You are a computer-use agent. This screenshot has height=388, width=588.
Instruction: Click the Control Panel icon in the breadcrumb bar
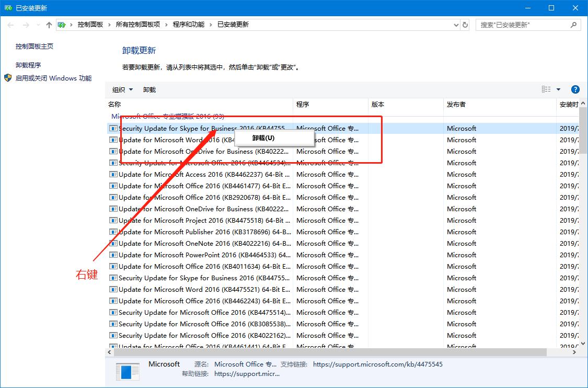tap(62, 24)
